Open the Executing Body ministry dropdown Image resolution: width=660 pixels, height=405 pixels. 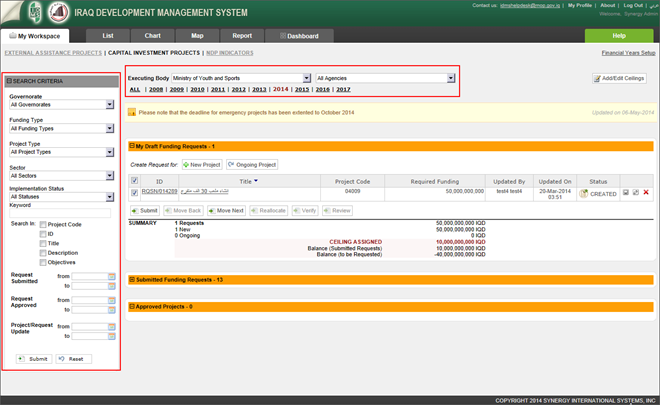pos(241,78)
